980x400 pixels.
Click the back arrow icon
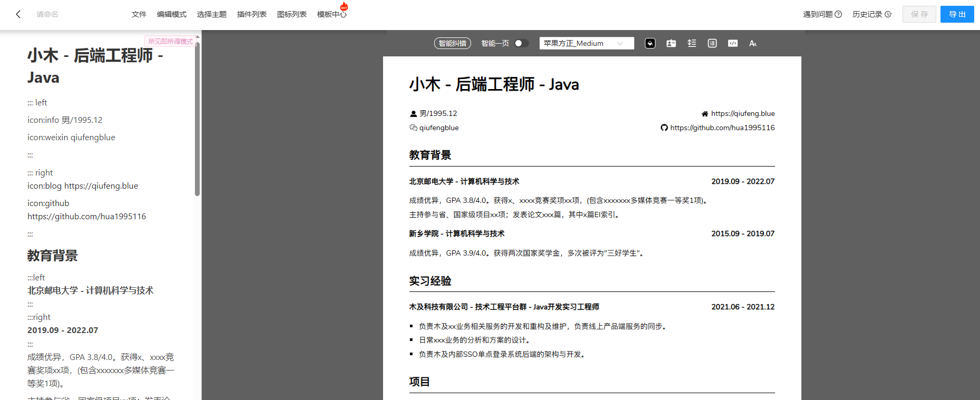click(18, 14)
